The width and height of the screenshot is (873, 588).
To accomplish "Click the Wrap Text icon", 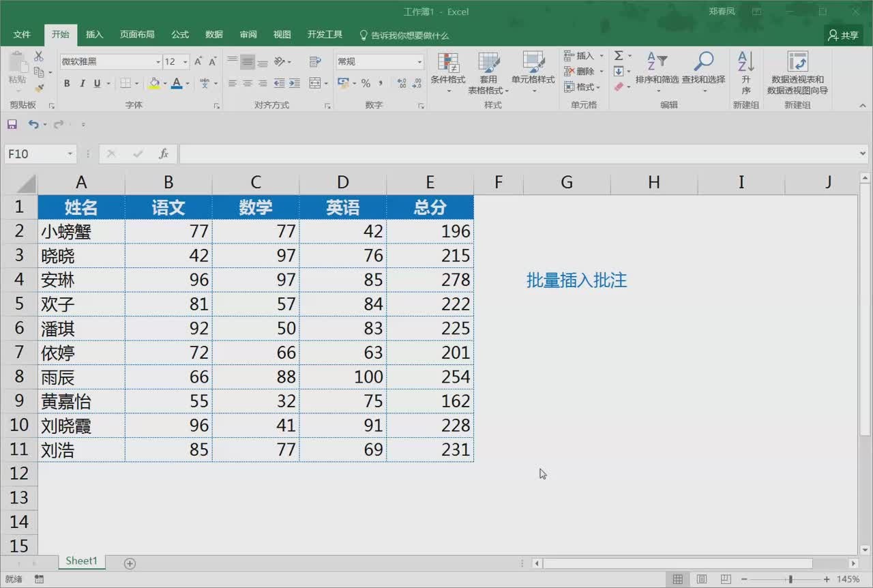I will pyautogui.click(x=315, y=61).
